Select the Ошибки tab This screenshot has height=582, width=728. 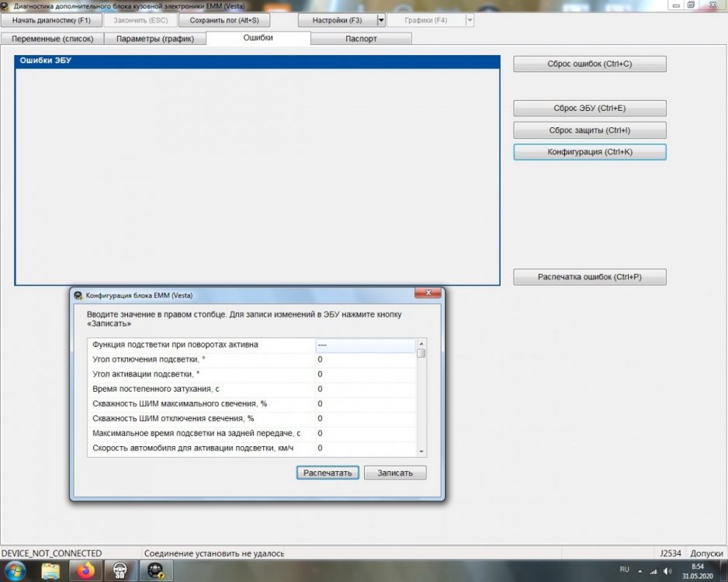[x=258, y=37]
